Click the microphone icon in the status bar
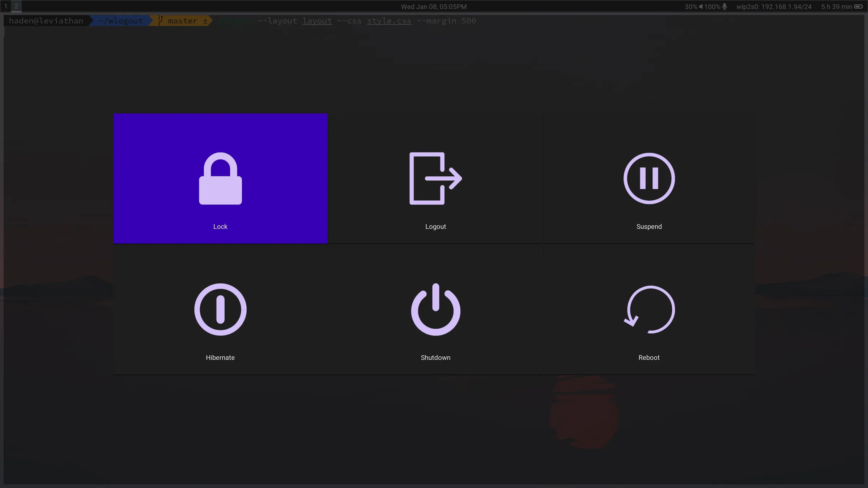Image resolution: width=868 pixels, height=488 pixels. point(724,7)
